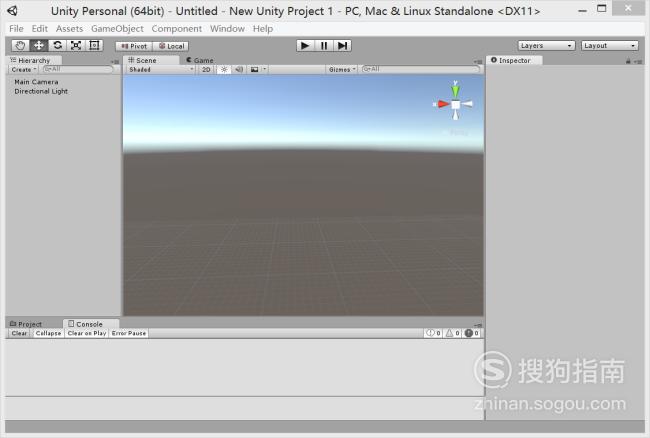Open the Layers dropdown
The height and width of the screenshot is (438, 650).
point(546,46)
